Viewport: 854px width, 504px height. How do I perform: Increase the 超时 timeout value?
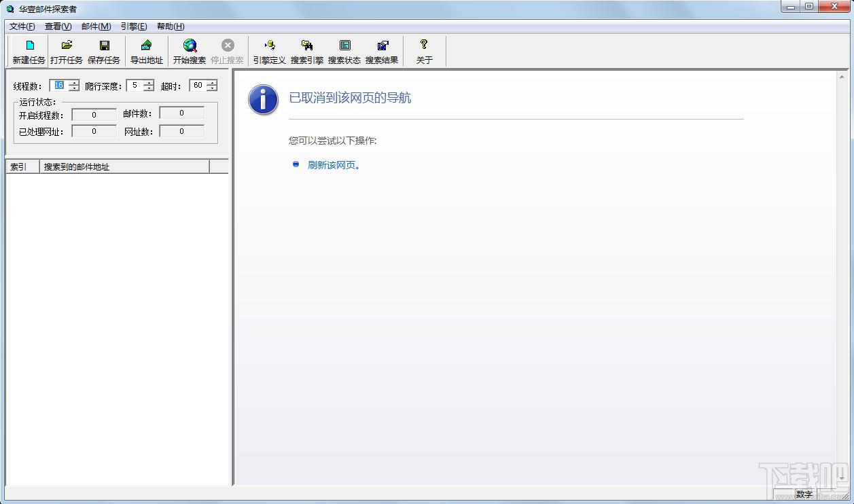tap(212, 83)
